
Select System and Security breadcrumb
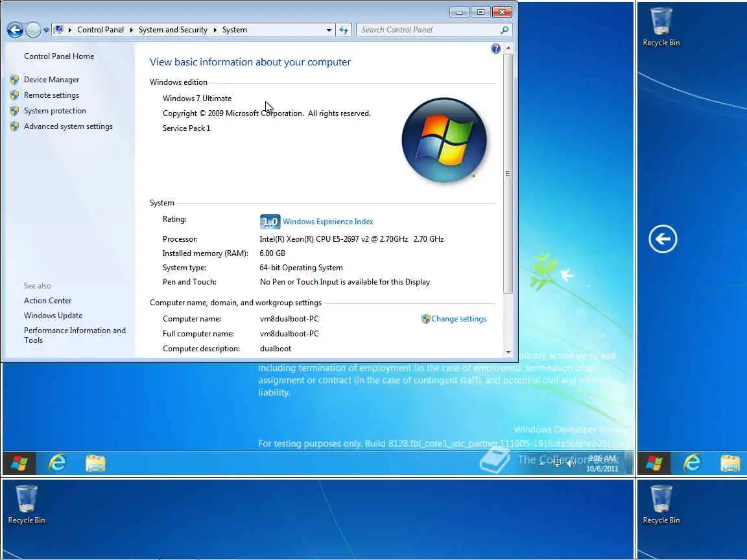(x=173, y=30)
